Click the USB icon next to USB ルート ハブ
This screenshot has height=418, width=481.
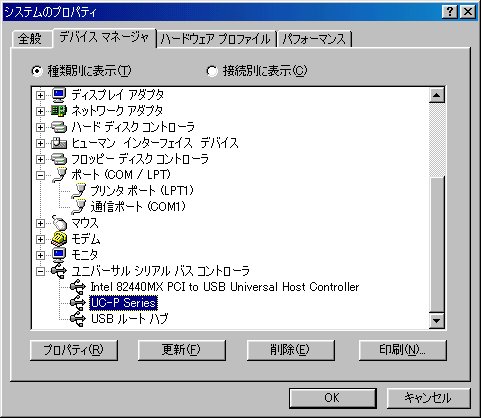click(78, 319)
